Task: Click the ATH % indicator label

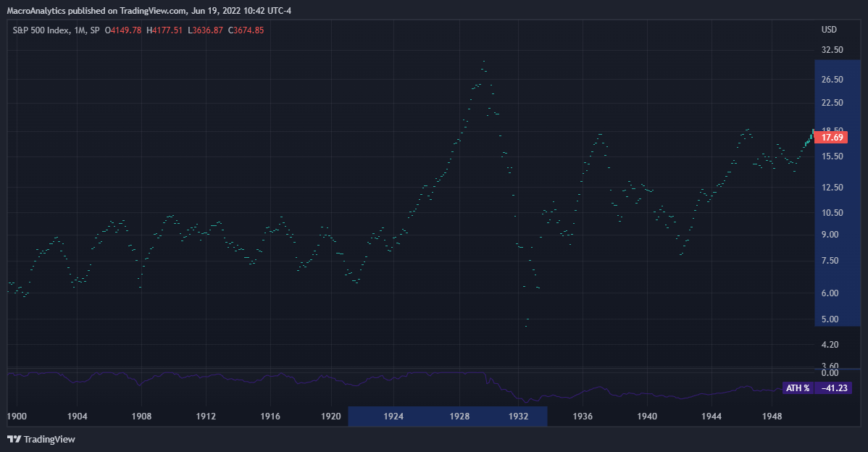Action: coord(798,388)
